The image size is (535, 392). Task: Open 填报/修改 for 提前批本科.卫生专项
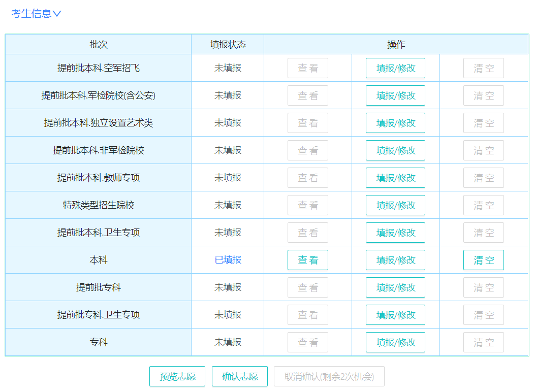395,233
